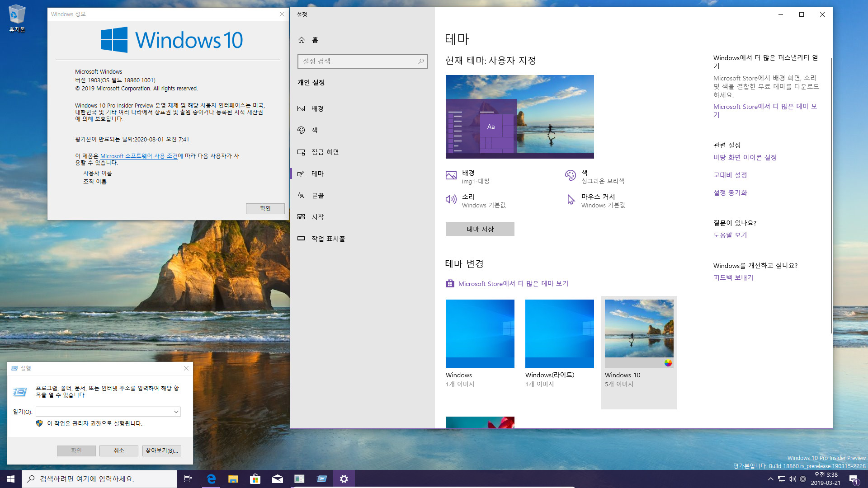
Task: Open Microsoft Store themes link under 테마 변경
Action: coord(513,284)
